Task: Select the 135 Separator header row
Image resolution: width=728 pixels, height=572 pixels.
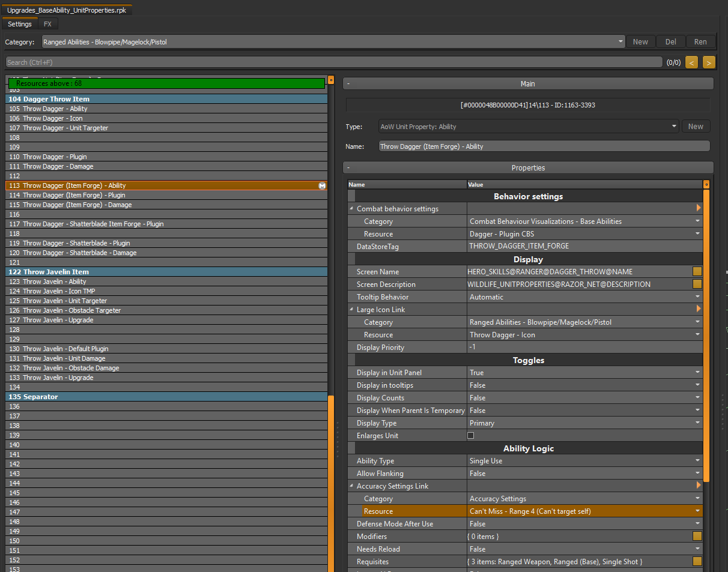Action: [166, 397]
